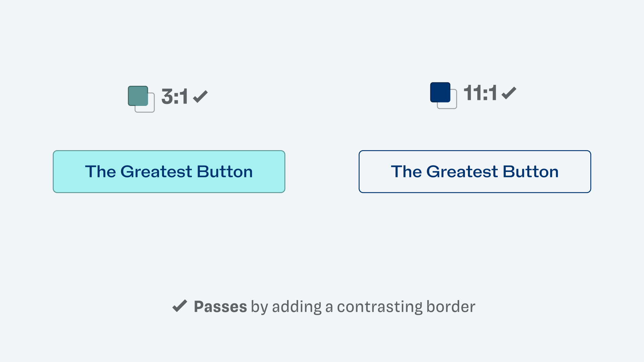Screen dimensions: 644x362
Task: Click the word The in the cyan button
Action: [x=101, y=172]
